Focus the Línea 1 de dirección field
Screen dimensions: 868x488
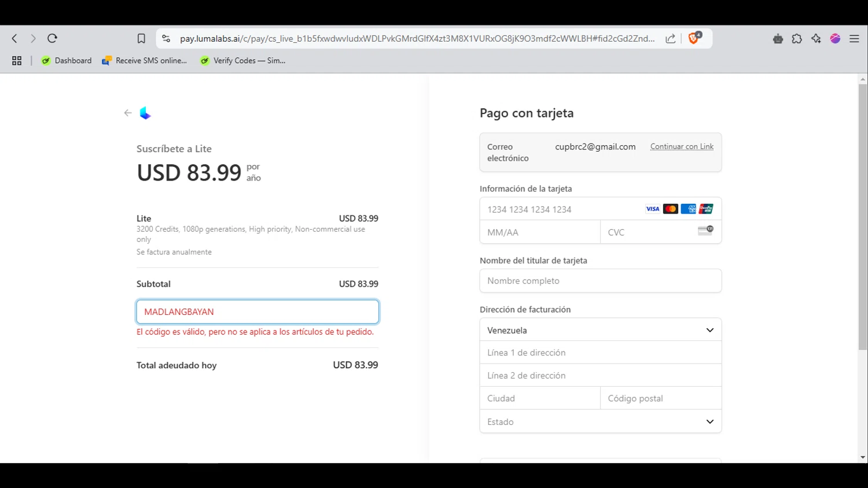tap(601, 353)
